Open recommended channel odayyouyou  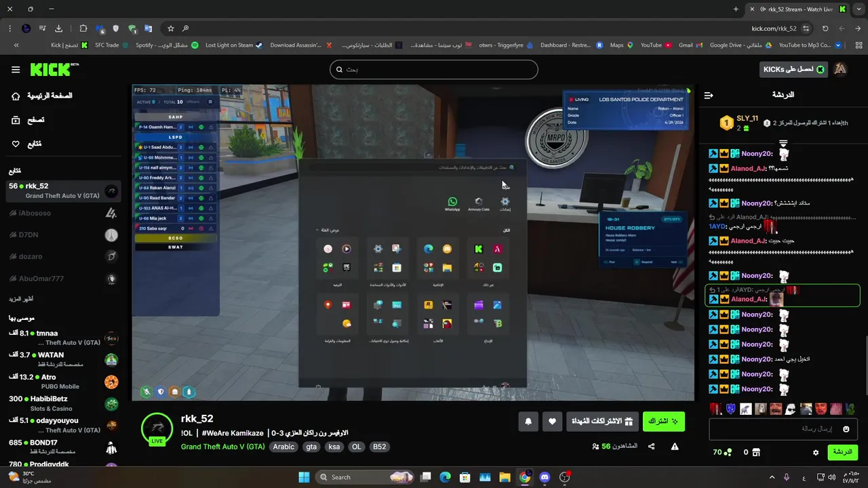coord(63,425)
